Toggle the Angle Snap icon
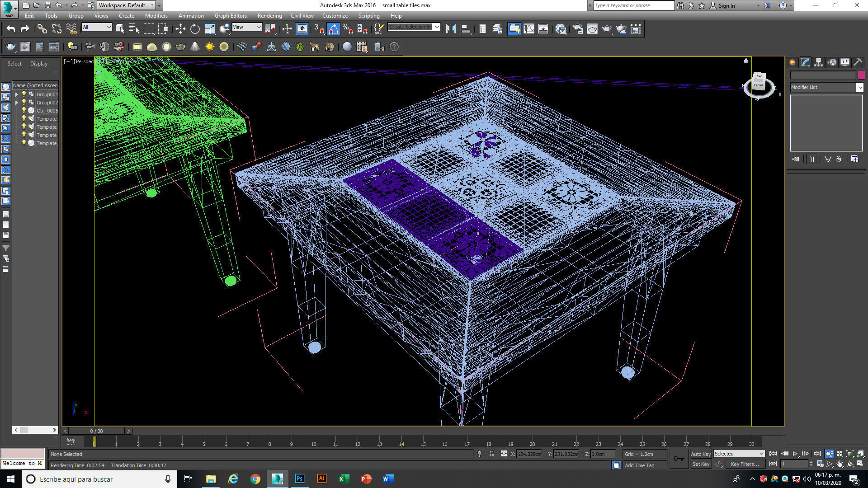Viewport: 868px width, 488px height. [x=333, y=29]
